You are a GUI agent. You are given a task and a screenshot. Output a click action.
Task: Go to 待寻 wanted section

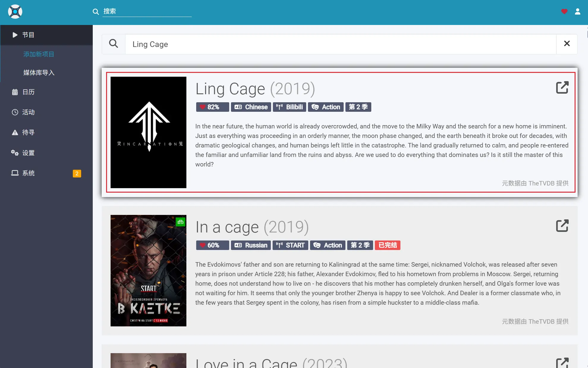tap(28, 133)
